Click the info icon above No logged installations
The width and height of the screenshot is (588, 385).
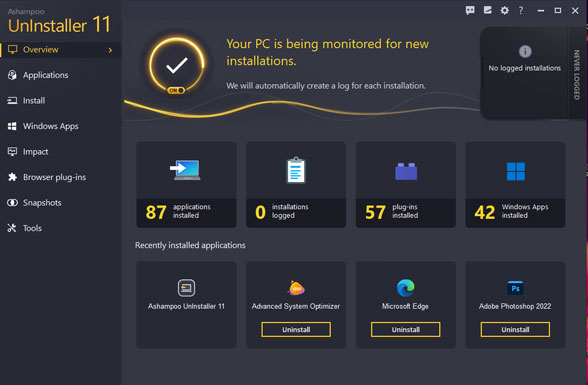(x=525, y=51)
